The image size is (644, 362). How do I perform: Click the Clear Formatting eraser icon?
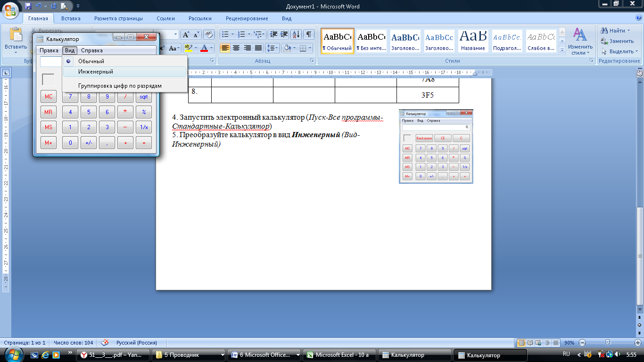coord(208,34)
